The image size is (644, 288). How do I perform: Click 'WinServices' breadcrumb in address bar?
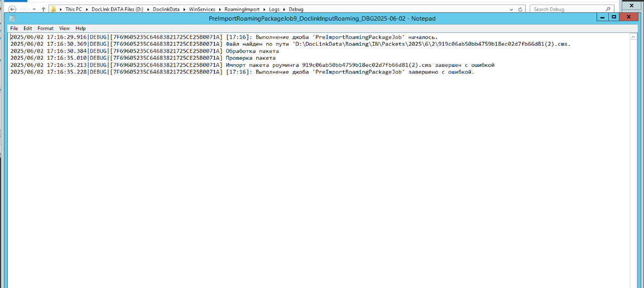tap(202, 9)
